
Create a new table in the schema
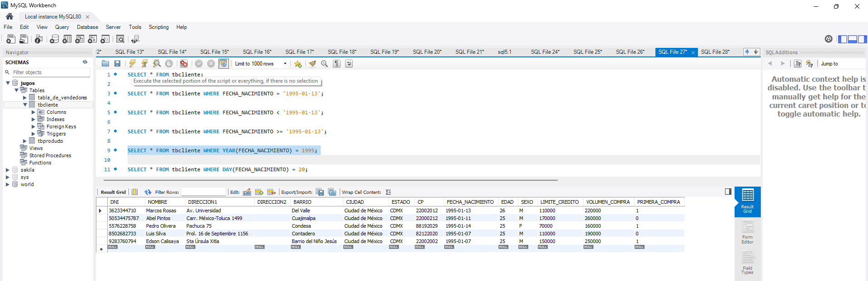tap(67, 39)
